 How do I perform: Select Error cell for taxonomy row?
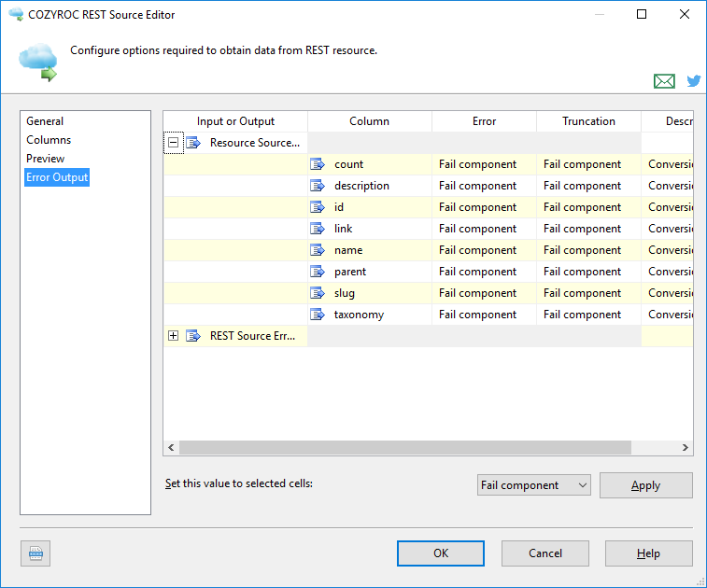point(485,315)
